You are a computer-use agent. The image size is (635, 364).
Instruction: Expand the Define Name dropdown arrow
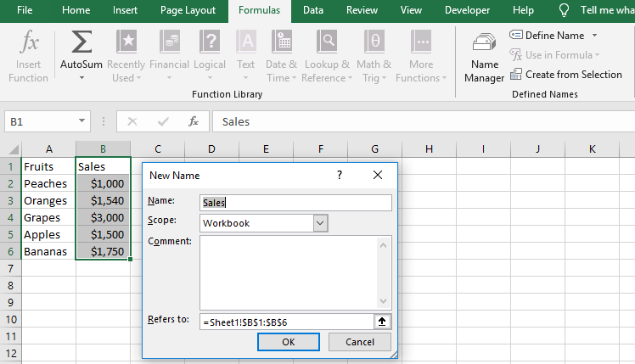coord(594,36)
